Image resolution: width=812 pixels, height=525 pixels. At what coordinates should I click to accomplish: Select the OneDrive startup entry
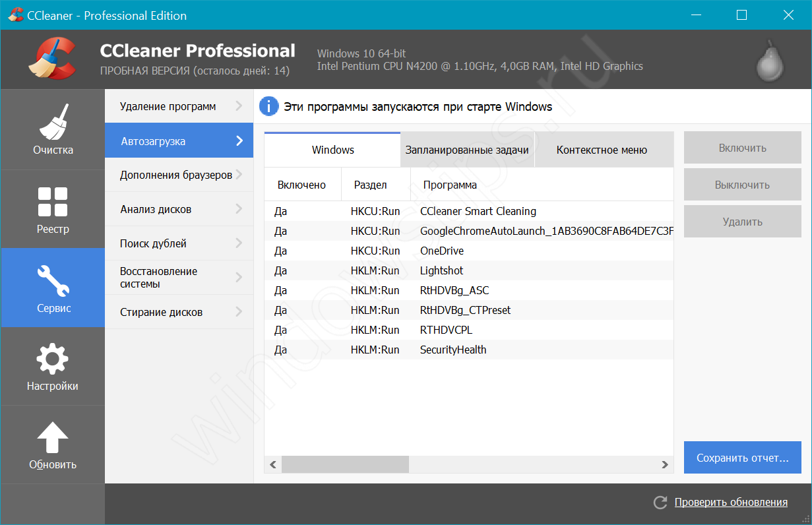click(x=441, y=251)
